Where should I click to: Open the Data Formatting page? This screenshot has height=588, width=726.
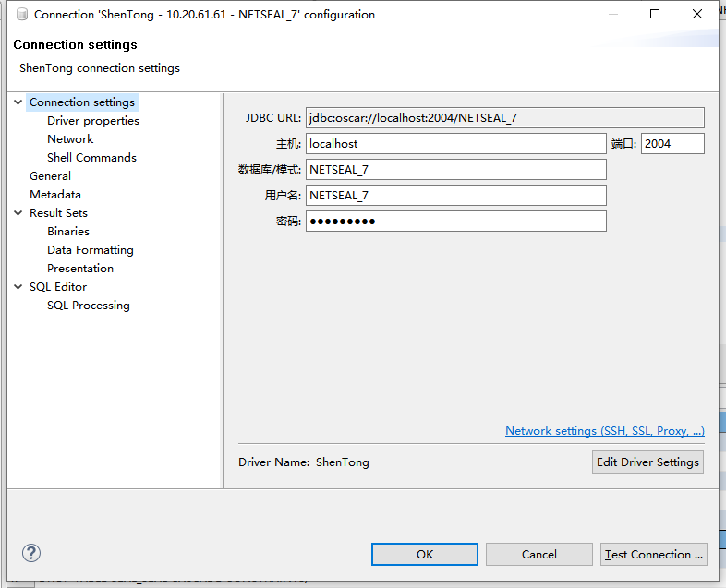(91, 250)
